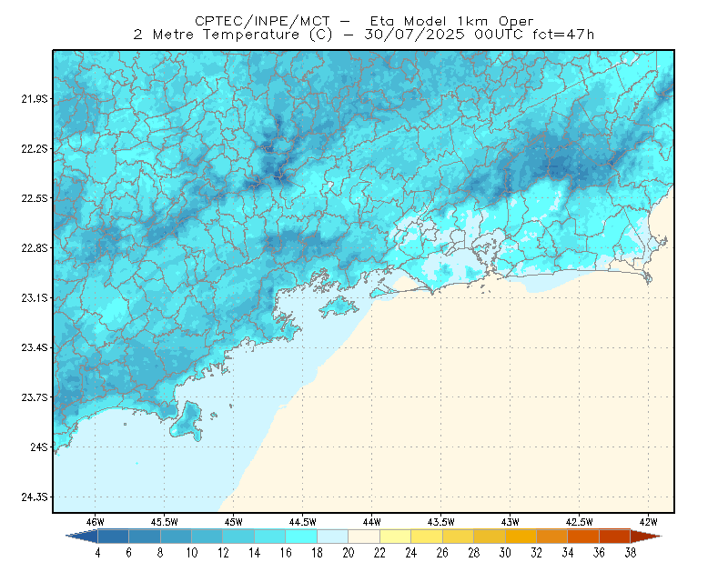Click the 36-38 red-brown colorbar swatch
Image resolution: width=728 pixels, height=562 pixels.
tap(615, 537)
